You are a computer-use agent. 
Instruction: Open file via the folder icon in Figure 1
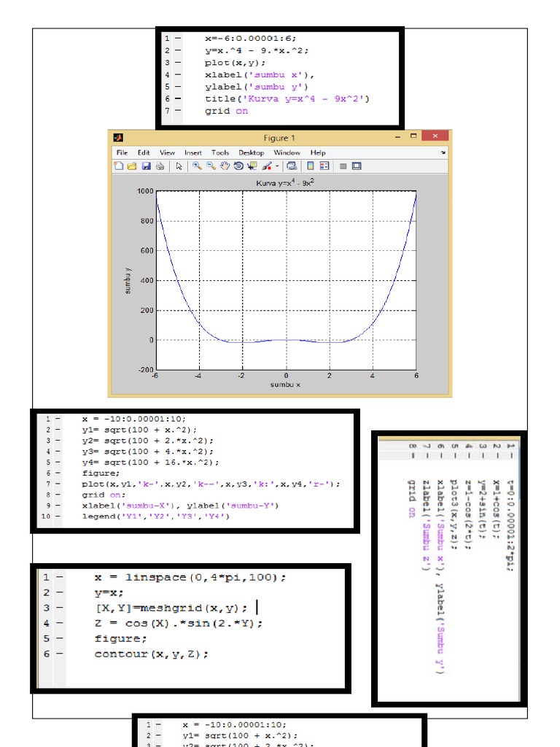click(x=132, y=166)
